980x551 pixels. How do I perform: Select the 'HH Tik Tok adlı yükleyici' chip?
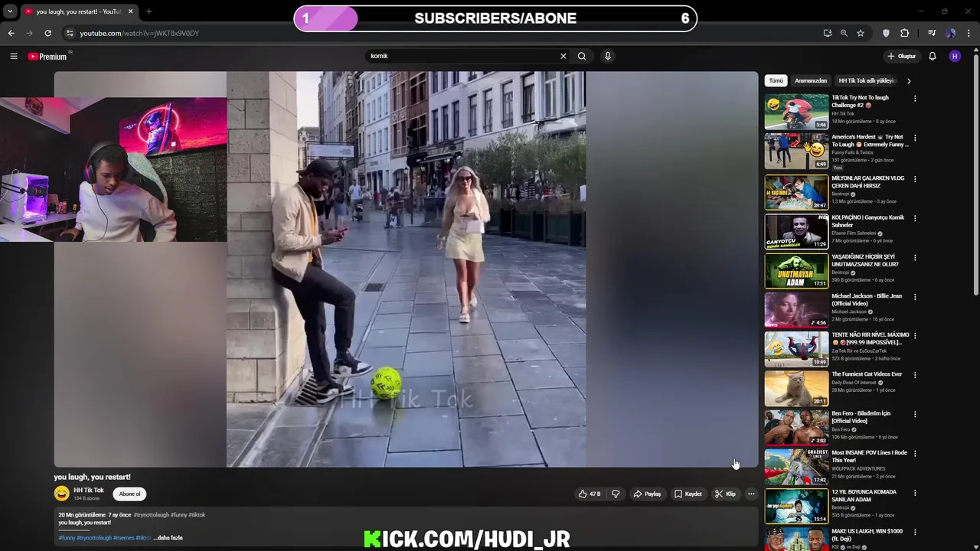(867, 80)
